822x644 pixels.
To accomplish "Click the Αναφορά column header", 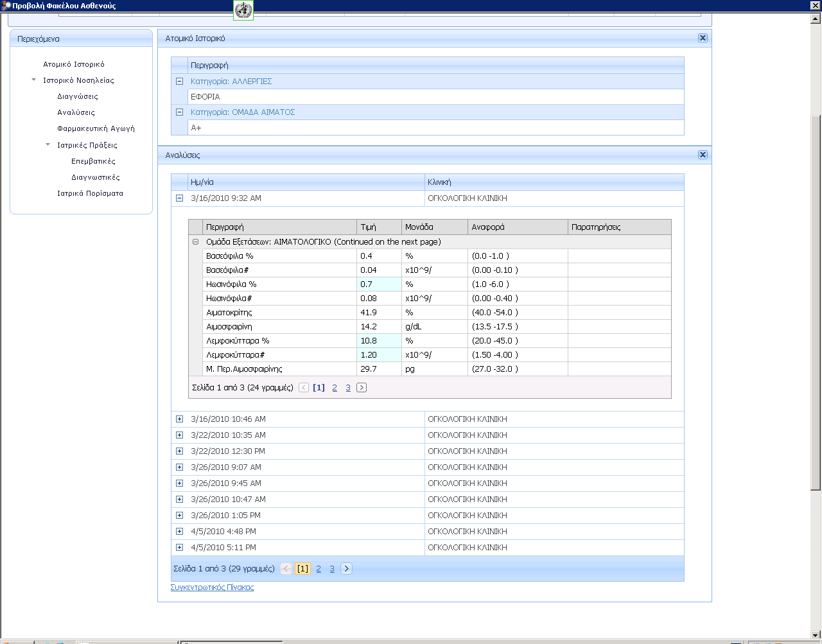I will [518, 227].
